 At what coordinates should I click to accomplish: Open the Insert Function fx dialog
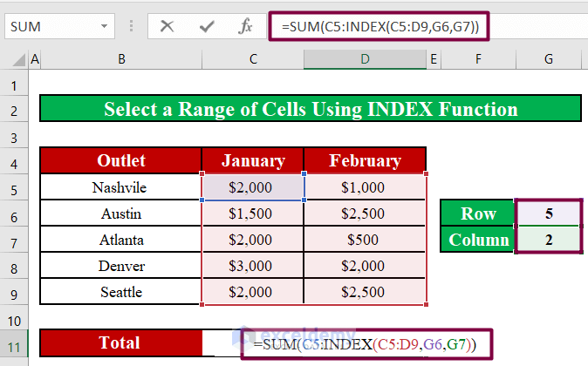[x=246, y=27]
